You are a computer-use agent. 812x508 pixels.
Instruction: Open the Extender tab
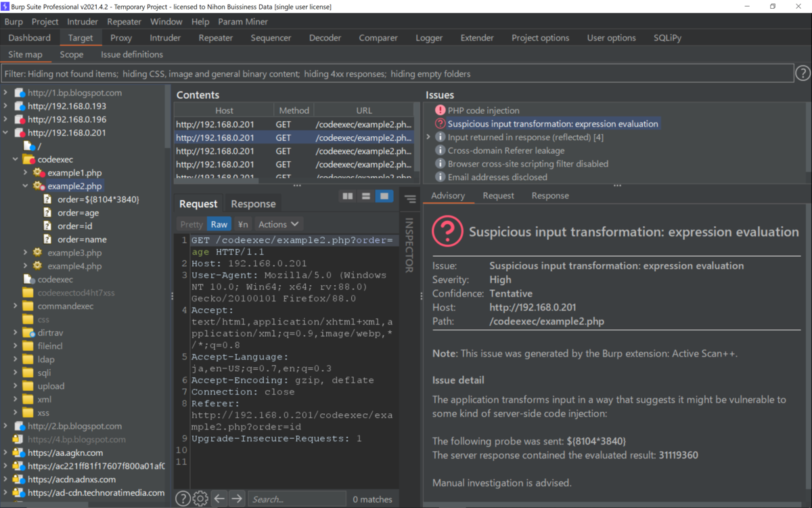click(477, 38)
